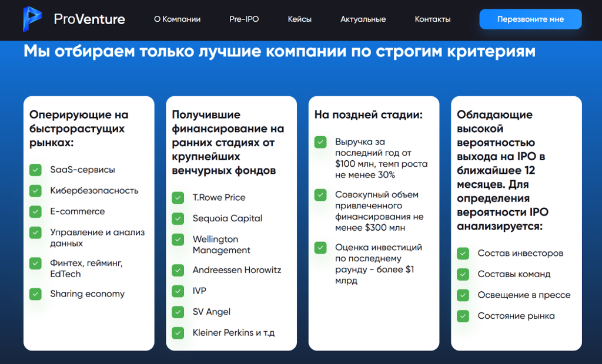Screen dimensions: 602x364
Task: Click the Получившие финансирование card heading
Action: 228,143
